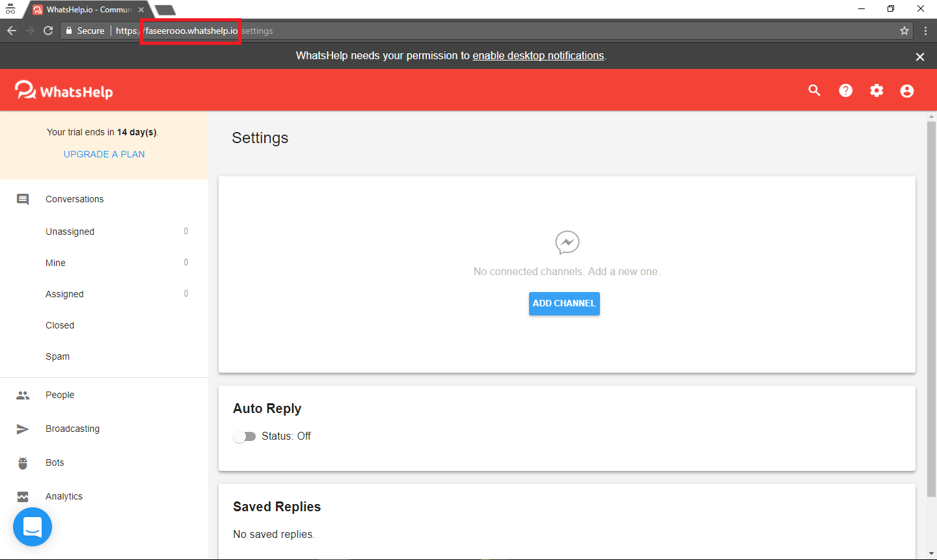Open the account profile icon

point(907,91)
